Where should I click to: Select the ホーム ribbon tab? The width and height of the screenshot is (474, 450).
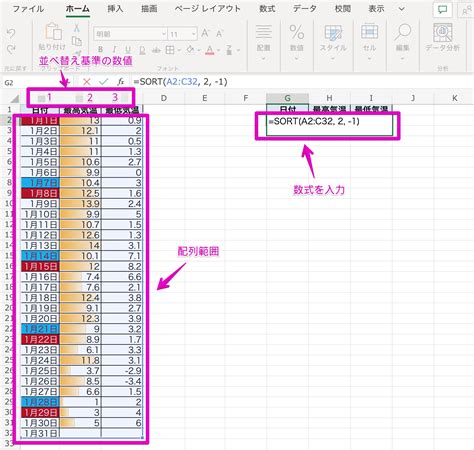coord(77,8)
